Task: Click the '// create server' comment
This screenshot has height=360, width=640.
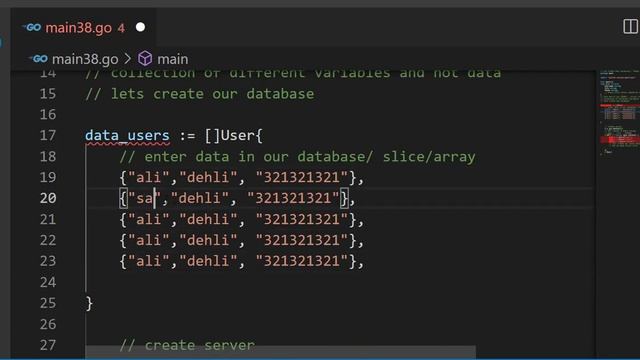Action: tap(187, 345)
